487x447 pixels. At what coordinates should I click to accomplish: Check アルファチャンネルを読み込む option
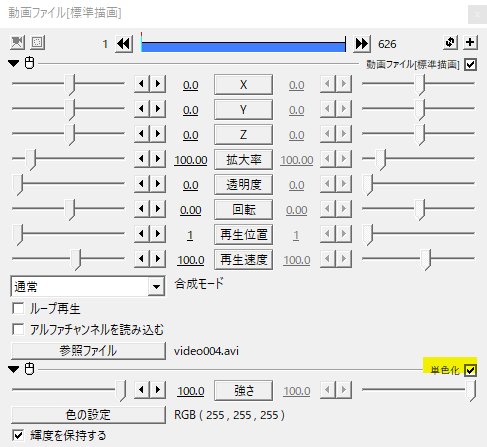click(18, 329)
